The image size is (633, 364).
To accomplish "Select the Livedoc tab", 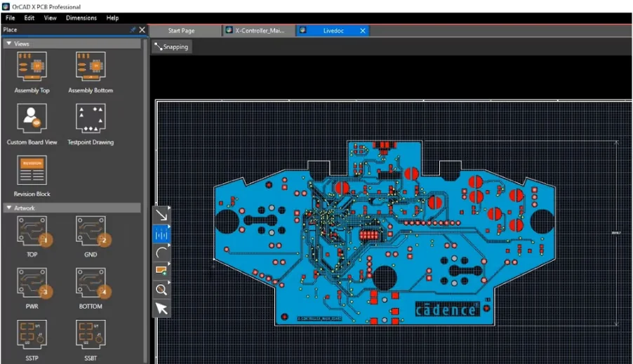I will coord(333,31).
